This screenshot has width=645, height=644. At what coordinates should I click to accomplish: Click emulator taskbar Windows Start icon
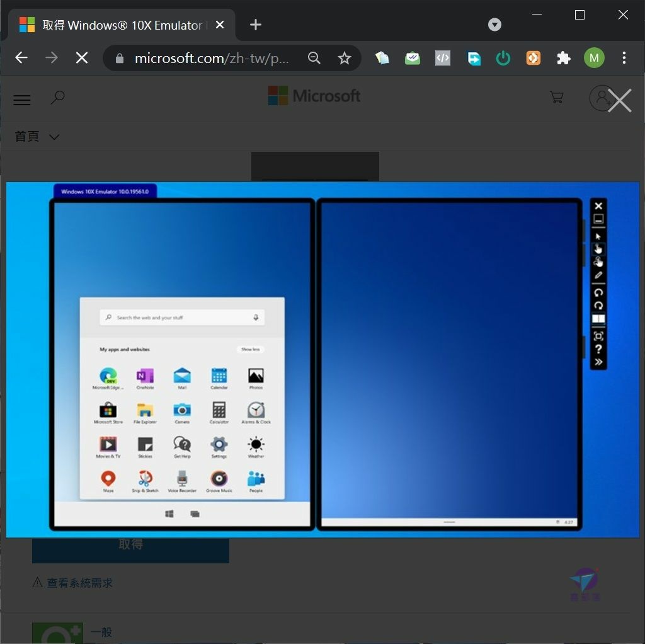tap(169, 514)
